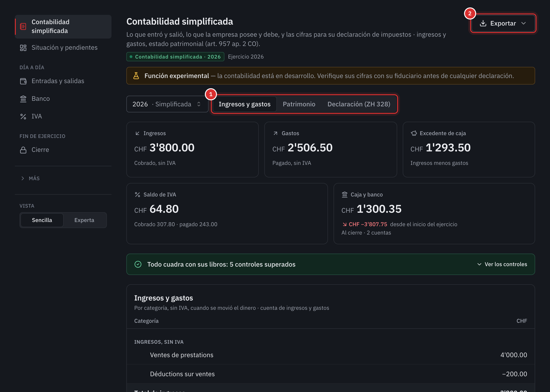
Task: Click the flask icon in experimental banner
Action: (136, 76)
